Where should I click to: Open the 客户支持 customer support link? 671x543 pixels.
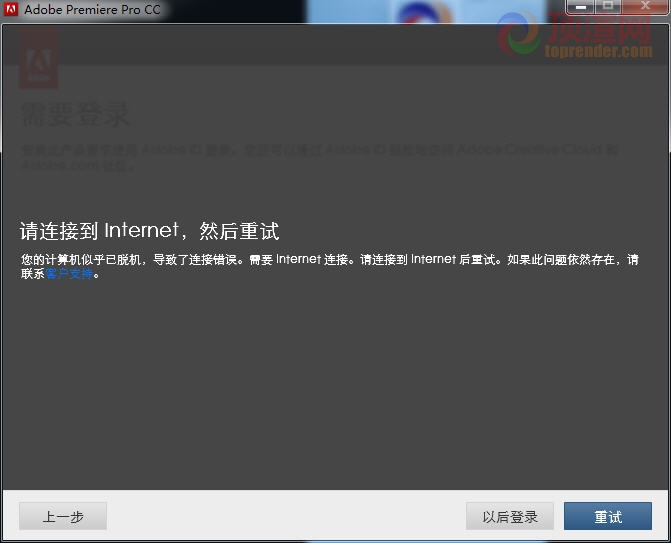69,274
